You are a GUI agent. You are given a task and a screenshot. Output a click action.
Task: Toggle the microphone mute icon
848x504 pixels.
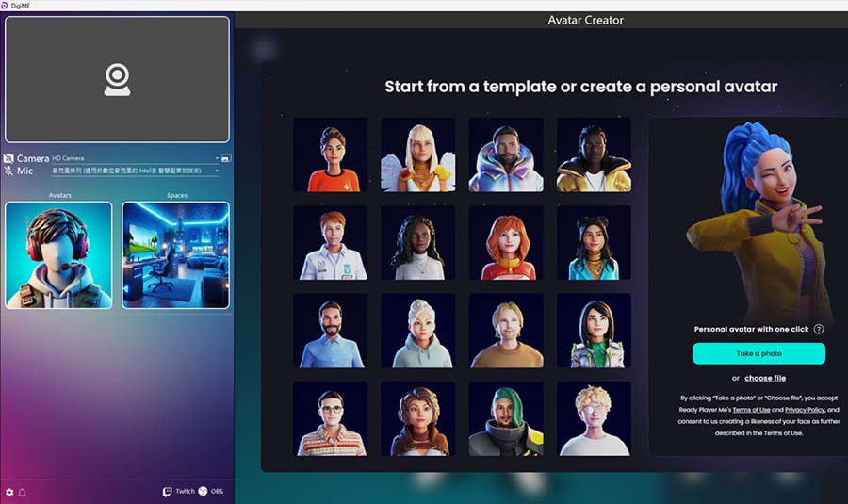pos(8,171)
